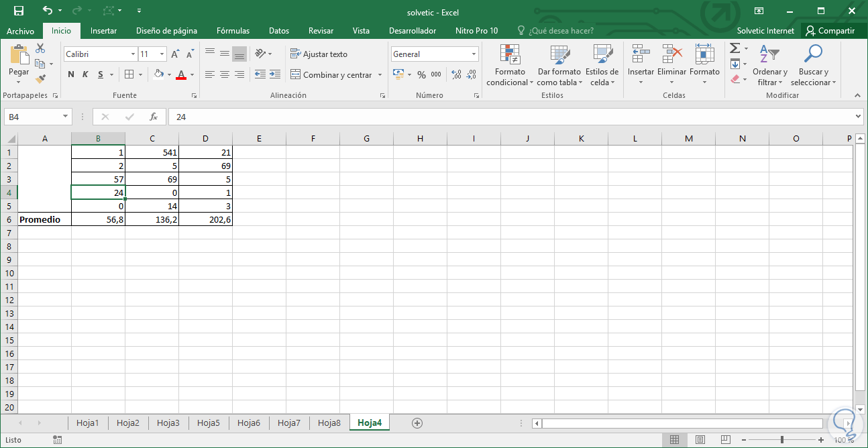Image resolution: width=868 pixels, height=448 pixels.
Task: Toggle Ajustar texto wrap
Action: point(319,54)
